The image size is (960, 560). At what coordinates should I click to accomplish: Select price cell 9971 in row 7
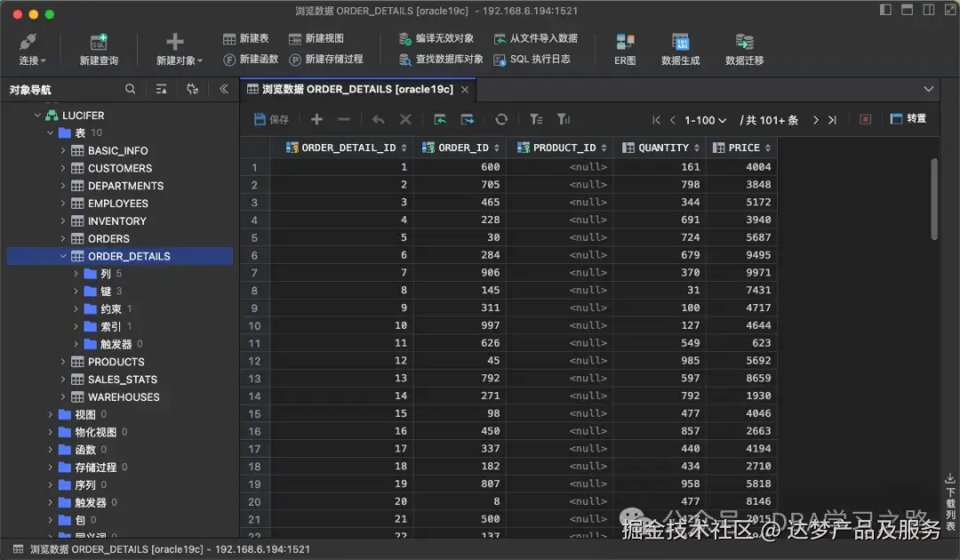[x=741, y=273]
